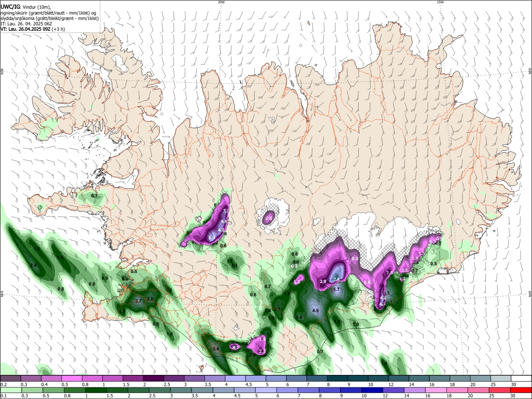
Task: Pick dark mauve legend swatch between 0.2 and 0.3
Action: [x=11, y=379]
